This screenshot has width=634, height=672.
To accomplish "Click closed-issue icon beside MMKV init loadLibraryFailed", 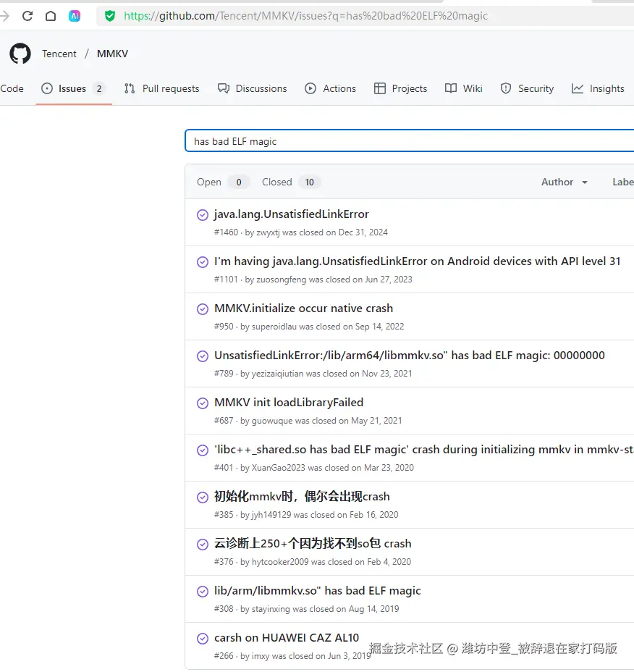I will point(202,403).
